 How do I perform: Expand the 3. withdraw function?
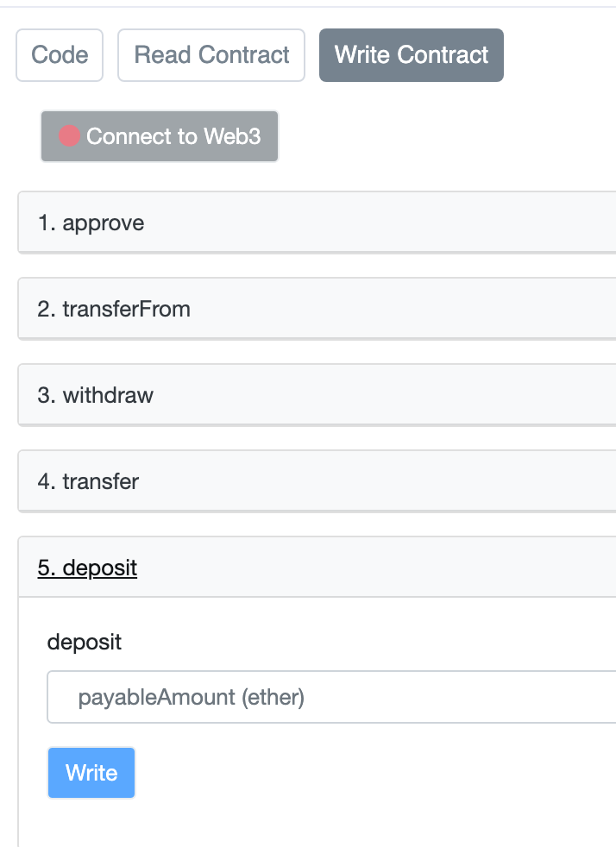[317, 395]
